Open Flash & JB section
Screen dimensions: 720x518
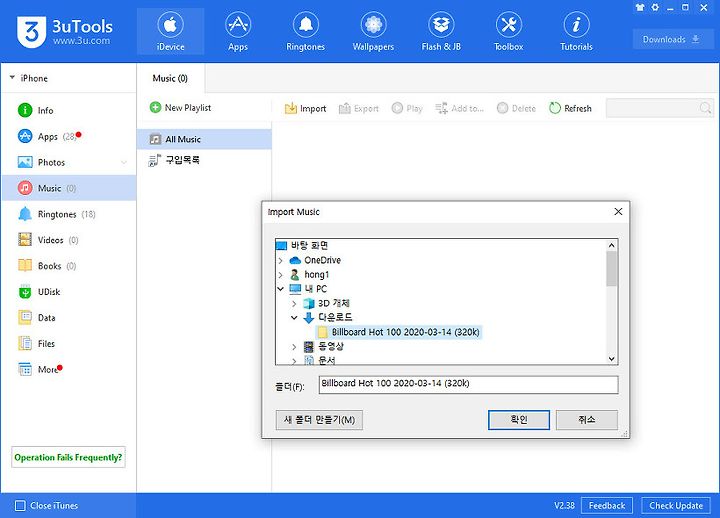(x=441, y=31)
